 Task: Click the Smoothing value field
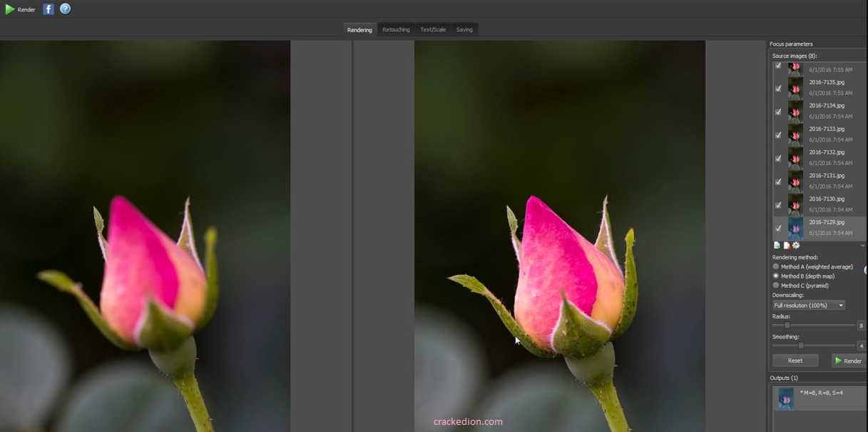pyautogui.click(x=862, y=346)
